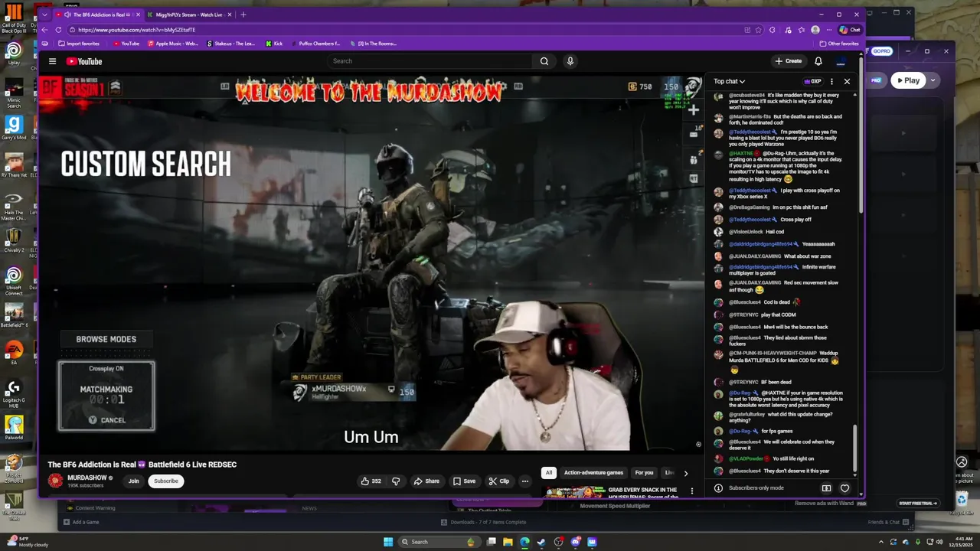
Task: Open live chat options three-dot menu
Action: click(831, 81)
